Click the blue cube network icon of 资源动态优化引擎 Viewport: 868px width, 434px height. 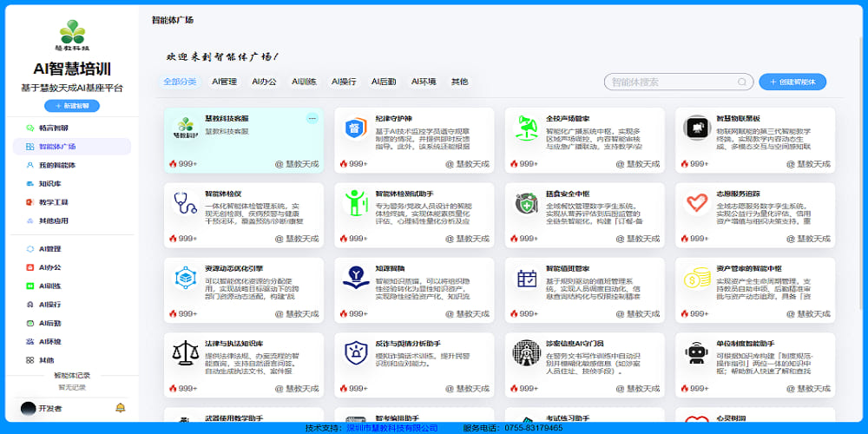pyautogui.click(x=186, y=278)
